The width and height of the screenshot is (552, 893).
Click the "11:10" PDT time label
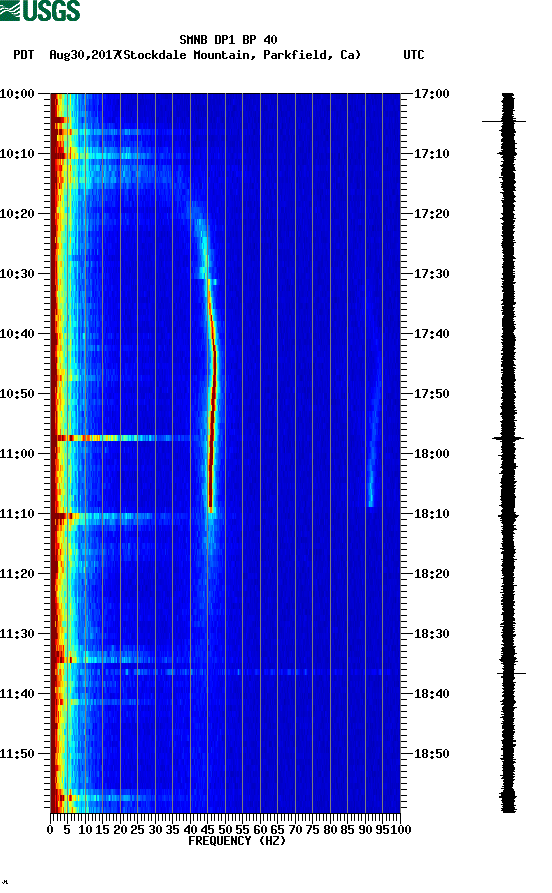[x=17, y=514]
